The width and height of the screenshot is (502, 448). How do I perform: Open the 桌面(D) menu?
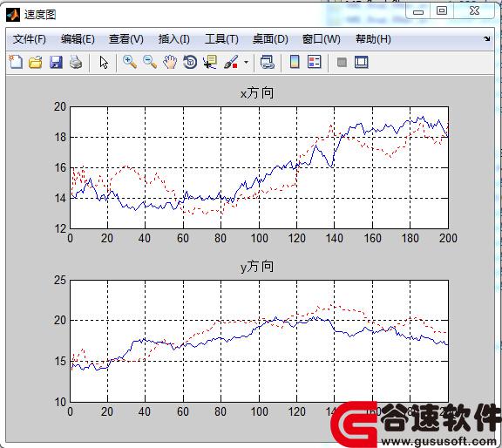pos(270,39)
